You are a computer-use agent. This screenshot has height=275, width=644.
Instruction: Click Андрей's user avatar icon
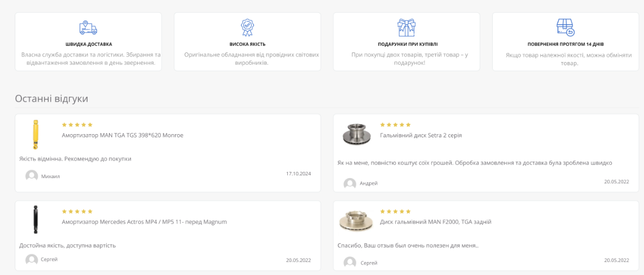point(350,183)
